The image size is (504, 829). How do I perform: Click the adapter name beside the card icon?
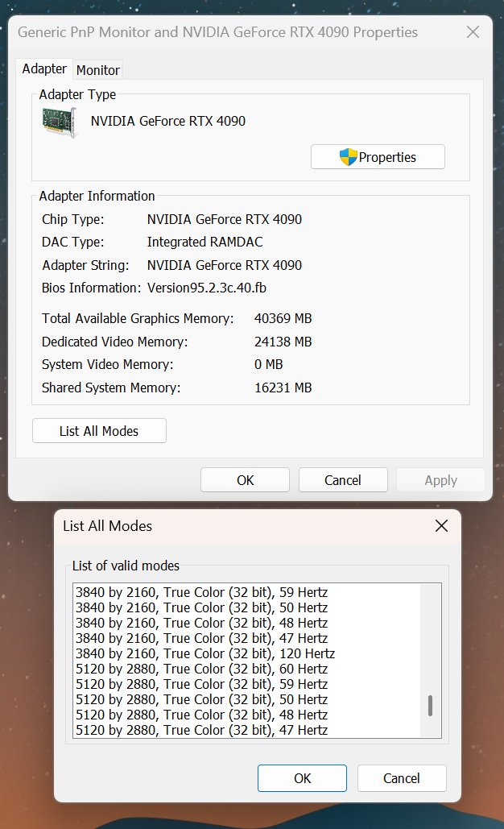[168, 121]
